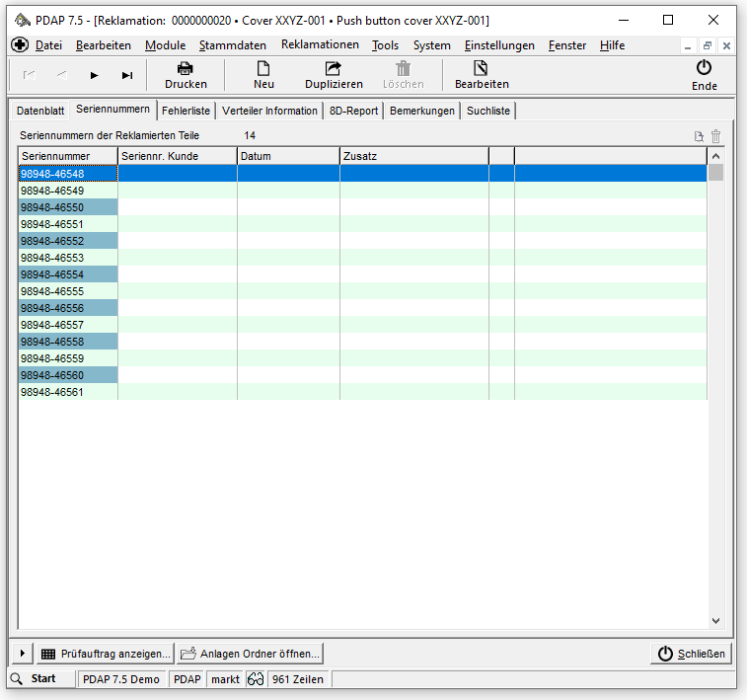Screen dimensions: 747x700
Task: Click the vertical scrollbar thumb
Action: 715,173
